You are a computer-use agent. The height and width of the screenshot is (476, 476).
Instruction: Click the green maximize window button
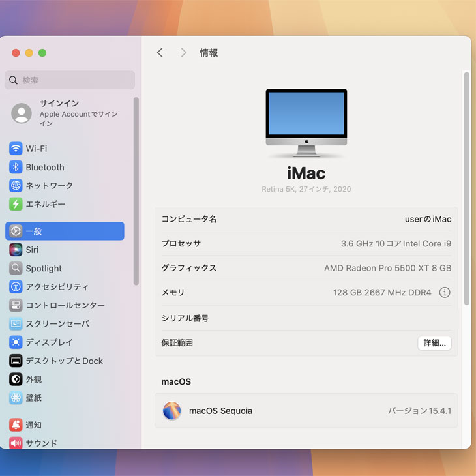pos(42,53)
